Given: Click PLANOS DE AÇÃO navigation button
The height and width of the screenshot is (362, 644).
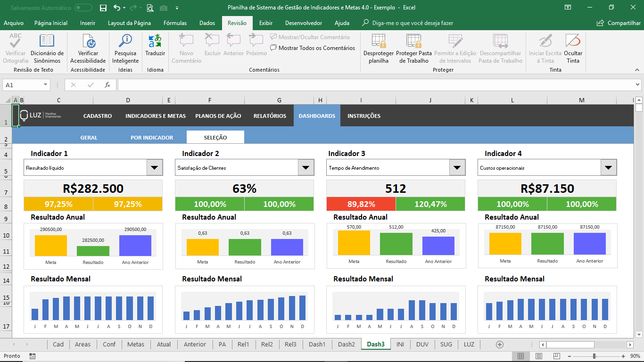Looking at the screenshot, I should click(x=218, y=116).
